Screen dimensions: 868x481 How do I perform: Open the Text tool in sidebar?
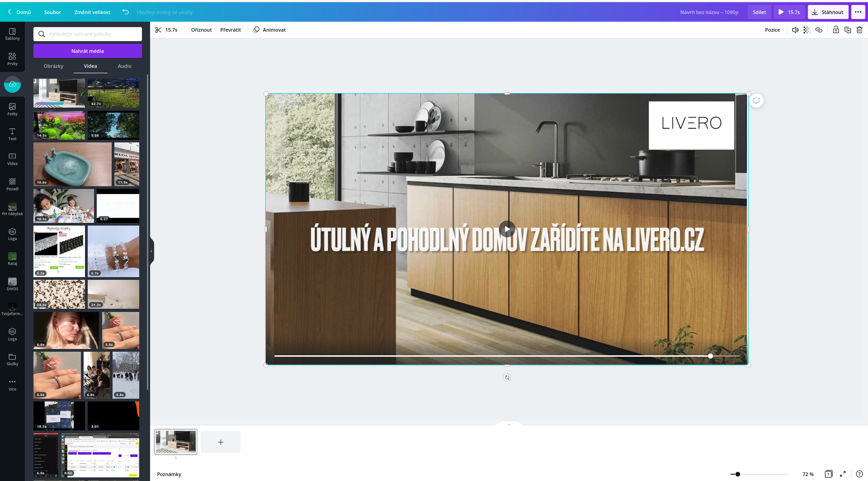12,134
